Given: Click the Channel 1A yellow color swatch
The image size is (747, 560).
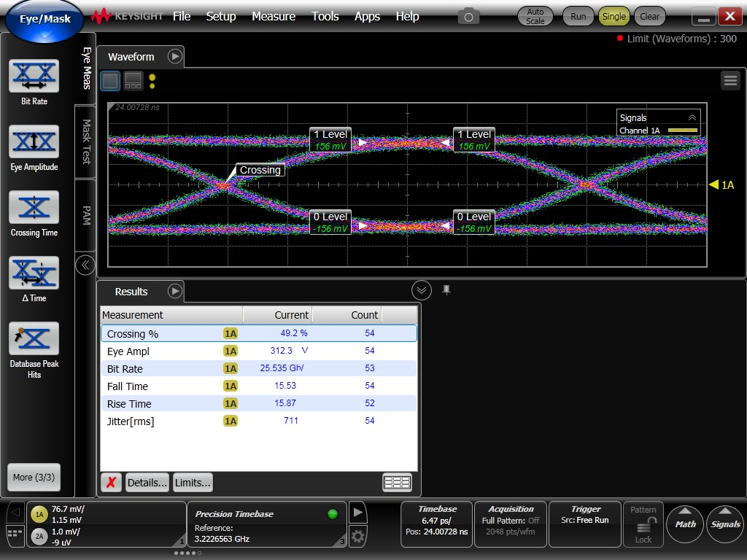Looking at the screenshot, I should (x=683, y=131).
